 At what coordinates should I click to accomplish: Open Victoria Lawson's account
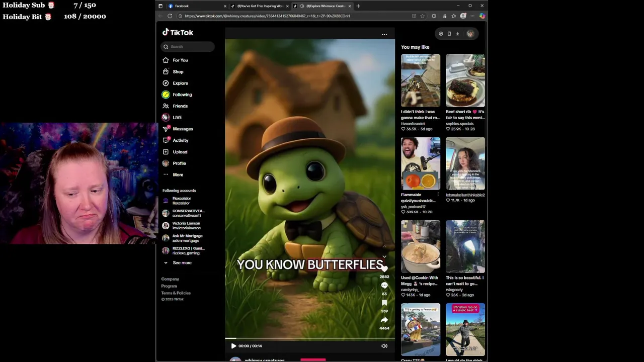[x=181, y=226]
